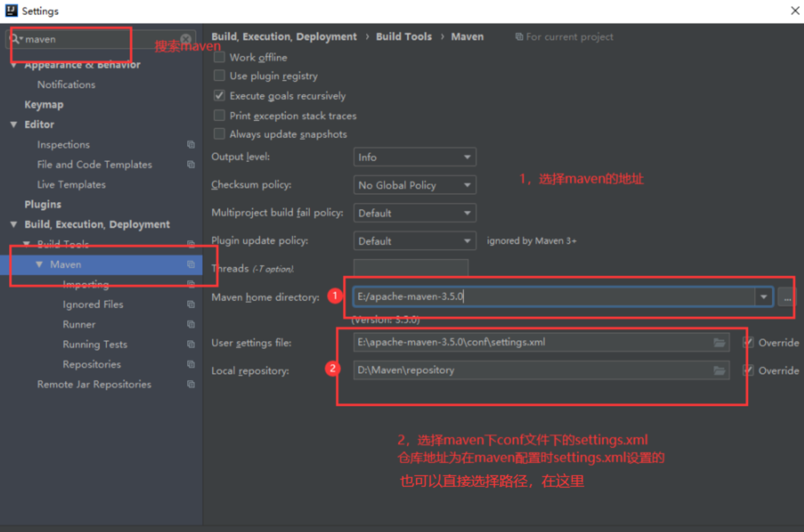Open Repositories under Maven
Viewport: 804px width, 532px height.
tap(92, 364)
